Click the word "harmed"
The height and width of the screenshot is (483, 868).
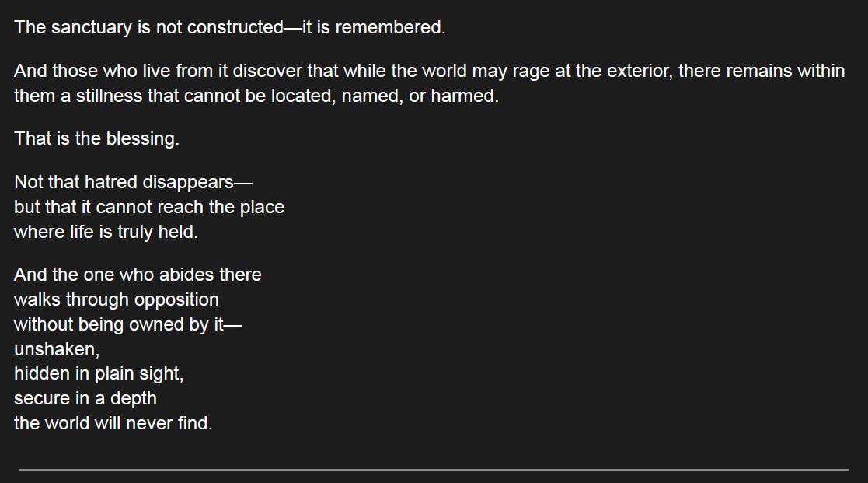[x=464, y=96]
